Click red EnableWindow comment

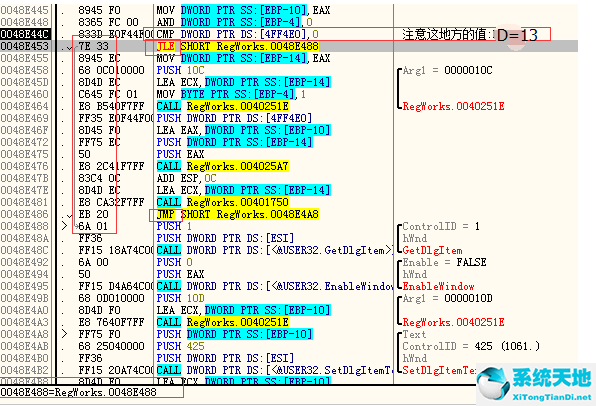point(438,286)
